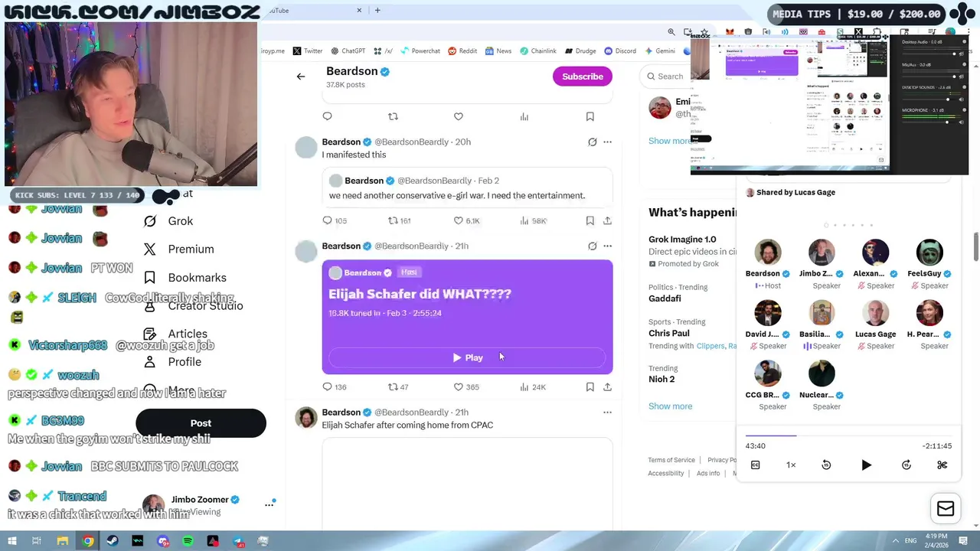This screenshot has height=551, width=980.
Task: Select FeelsGuy speaker avatar
Action: [929, 253]
